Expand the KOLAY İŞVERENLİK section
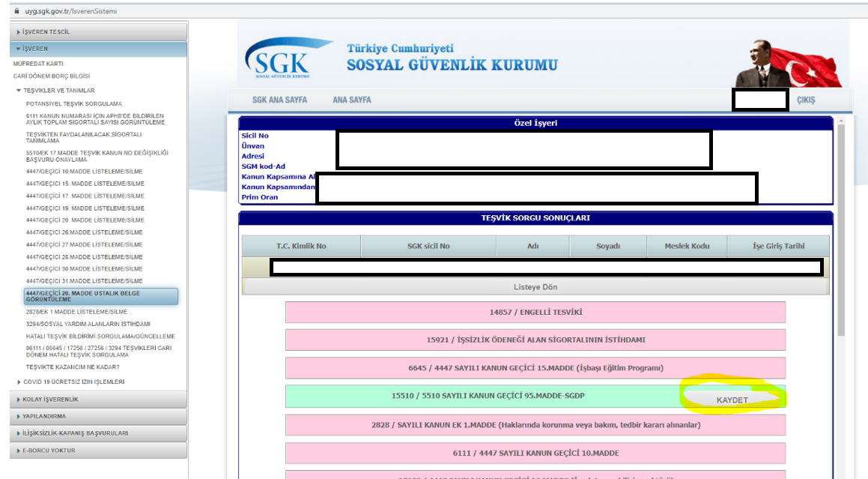 click(x=99, y=399)
